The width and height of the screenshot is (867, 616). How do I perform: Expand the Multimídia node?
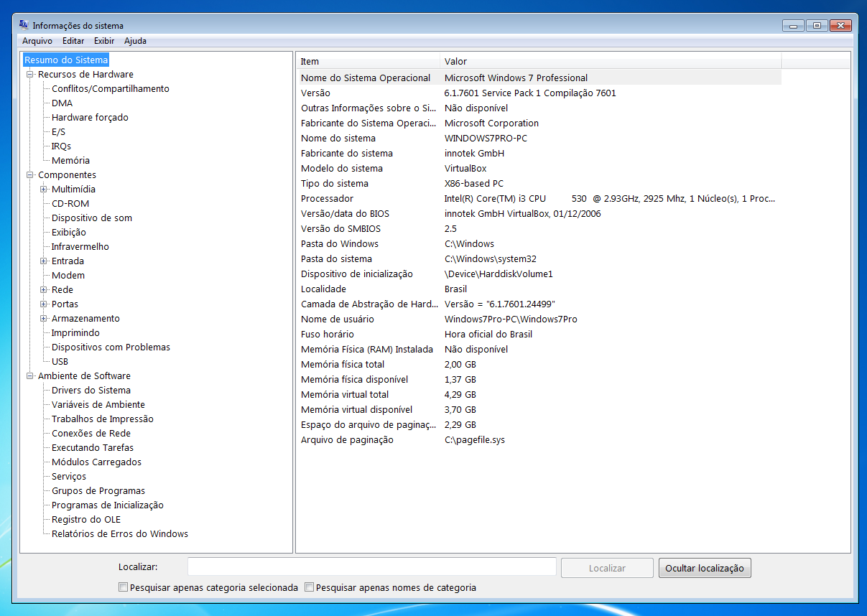(x=44, y=189)
